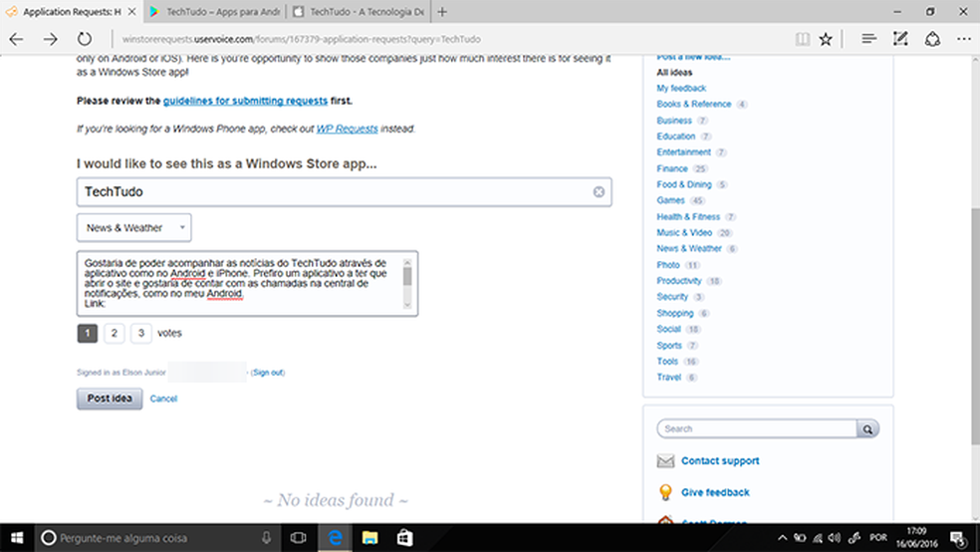
Task: Open volume control in tray
Action: [835, 538]
